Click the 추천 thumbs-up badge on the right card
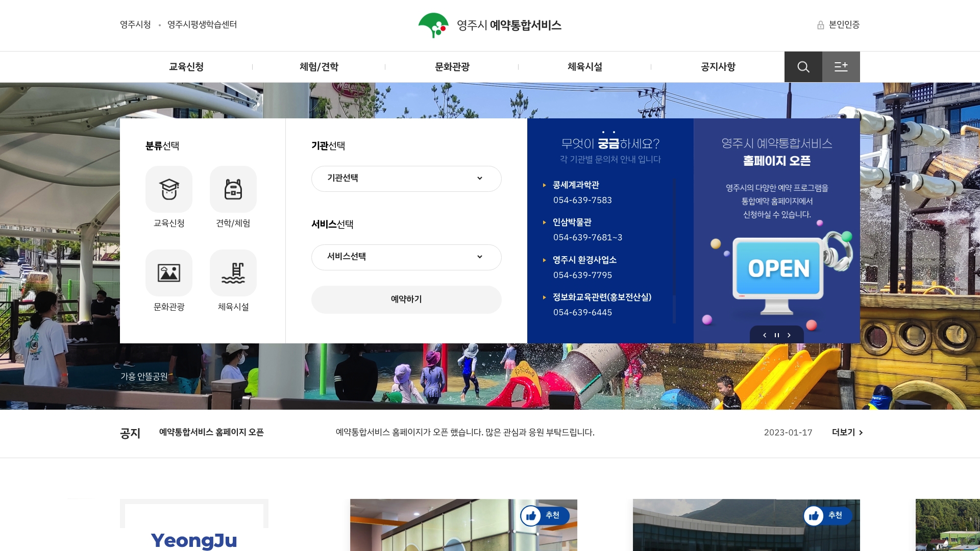Image resolution: width=980 pixels, height=551 pixels. tap(827, 516)
